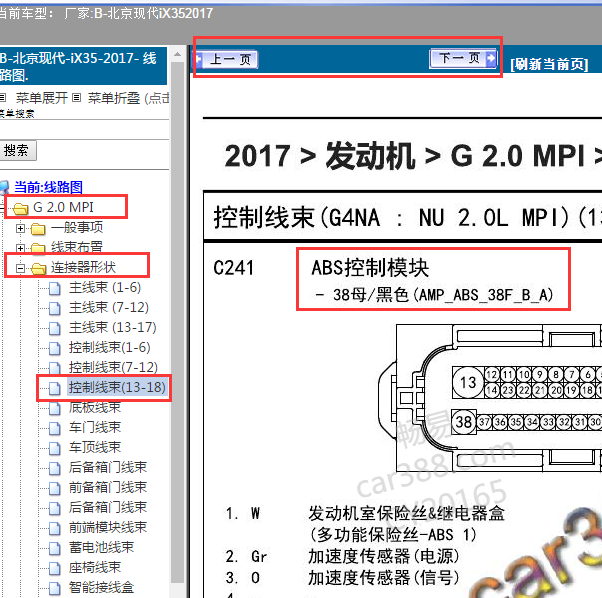Select 控制线束(13-18) page
The height and width of the screenshot is (598, 602).
click(117, 387)
